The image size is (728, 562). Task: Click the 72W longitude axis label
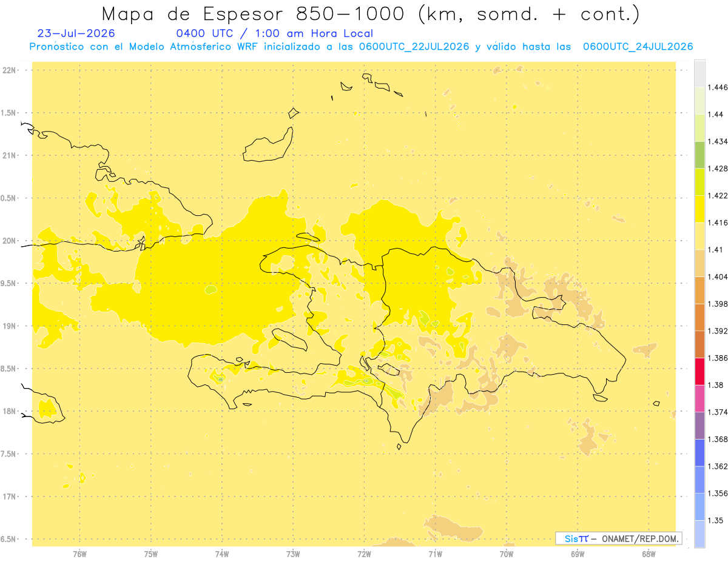[x=364, y=554]
